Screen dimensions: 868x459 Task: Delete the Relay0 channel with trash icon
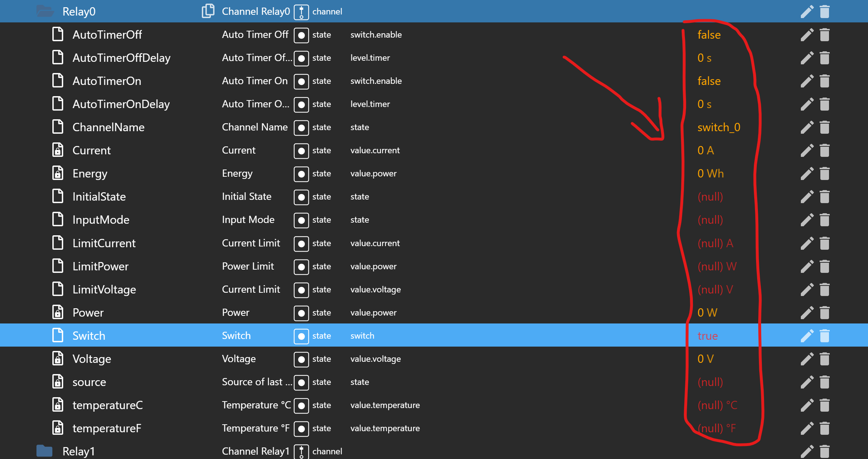click(825, 12)
